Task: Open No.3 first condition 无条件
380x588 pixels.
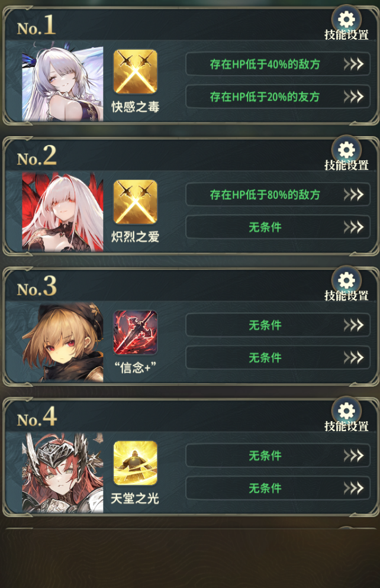Action: click(278, 325)
